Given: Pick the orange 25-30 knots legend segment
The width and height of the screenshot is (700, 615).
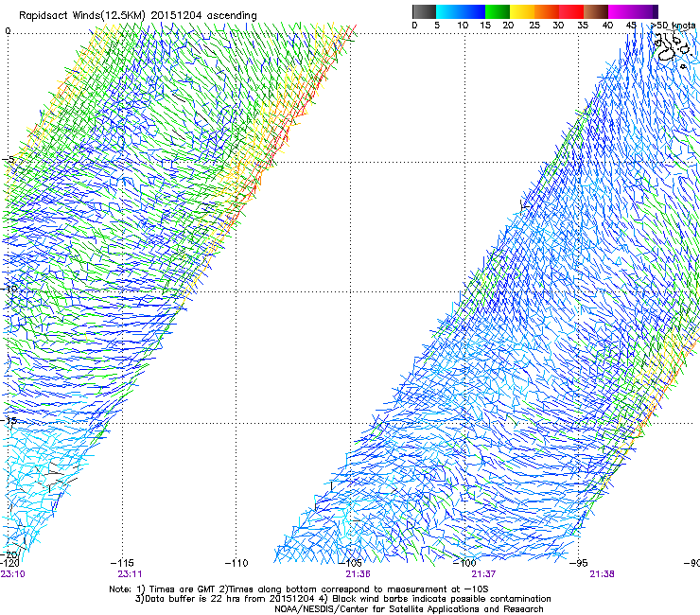Looking at the screenshot, I should pos(547,11).
